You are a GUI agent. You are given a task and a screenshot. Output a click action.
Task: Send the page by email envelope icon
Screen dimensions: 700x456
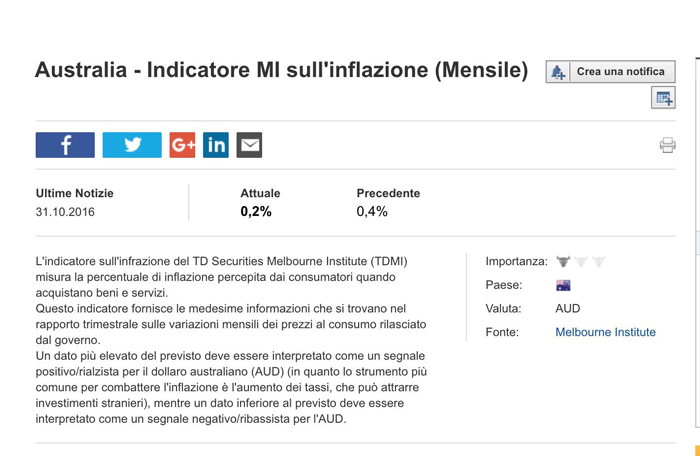tap(249, 145)
